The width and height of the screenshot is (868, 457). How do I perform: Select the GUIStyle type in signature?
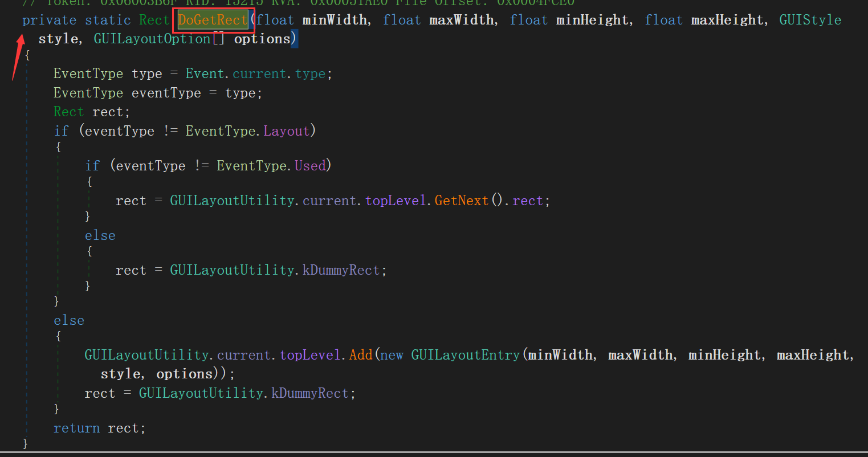click(x=810, y=21)
